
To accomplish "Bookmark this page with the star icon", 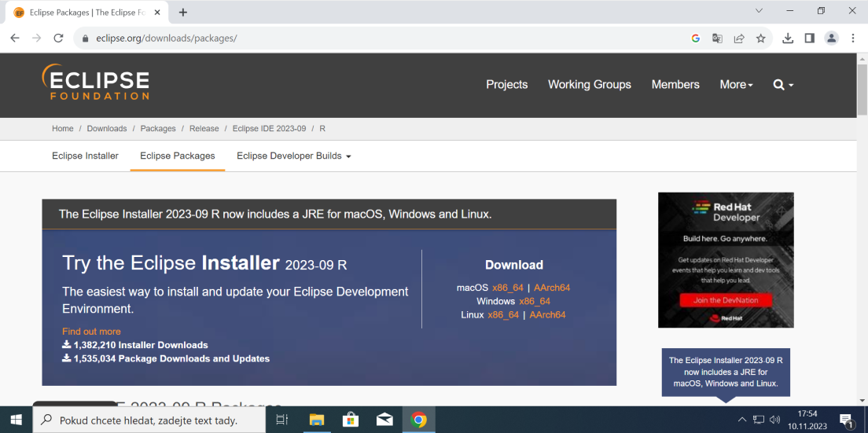I will [760, 39].
